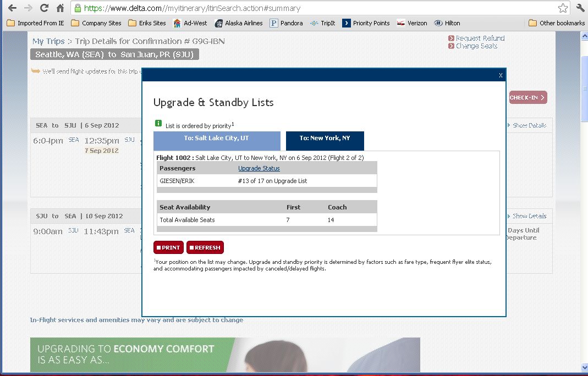This screenshot has height=376, width=588.
Task: Open Chrome wrench settings menu
Action: (580, 8)
